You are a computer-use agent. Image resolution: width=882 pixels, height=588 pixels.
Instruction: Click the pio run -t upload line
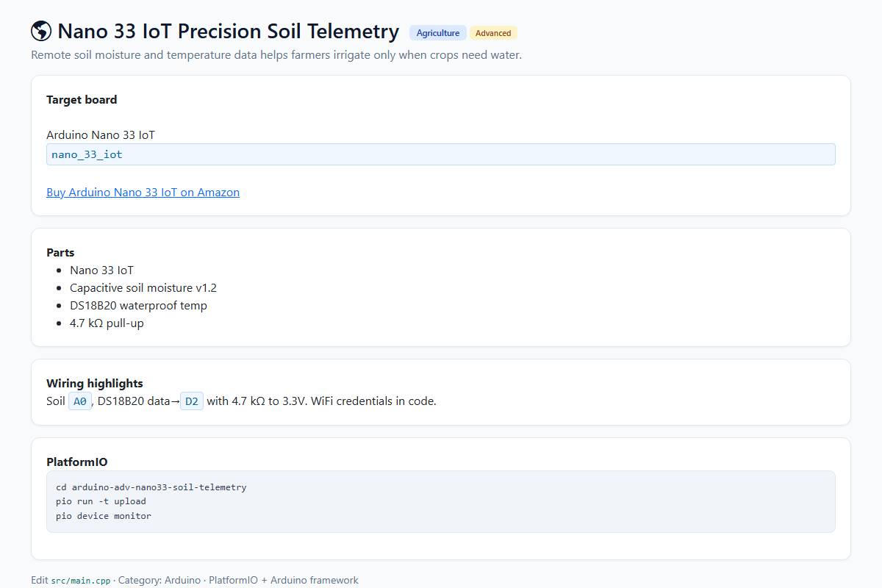(x=101, y=501)
